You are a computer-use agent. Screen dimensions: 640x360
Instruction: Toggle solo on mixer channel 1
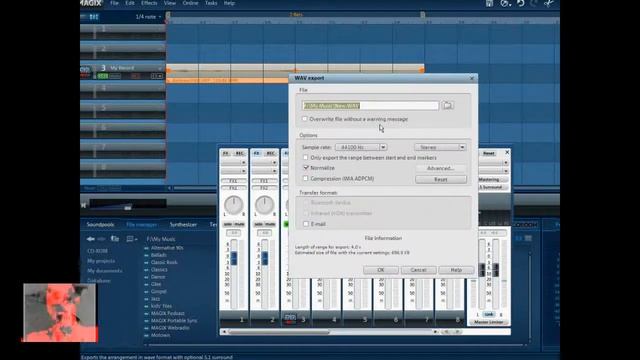click(227, 224)
